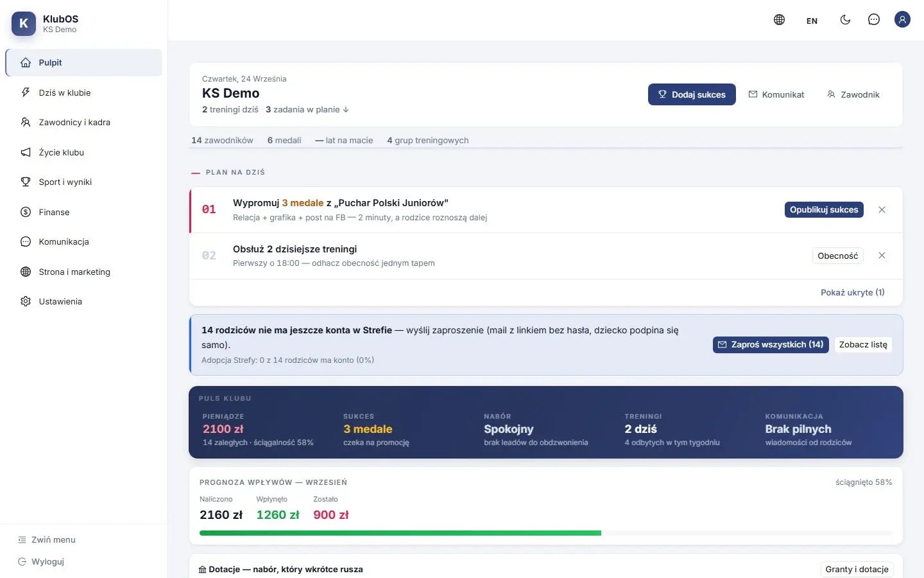
Task: Open Zawodnicy i kadra section
Action: click(x=84, y=122)
